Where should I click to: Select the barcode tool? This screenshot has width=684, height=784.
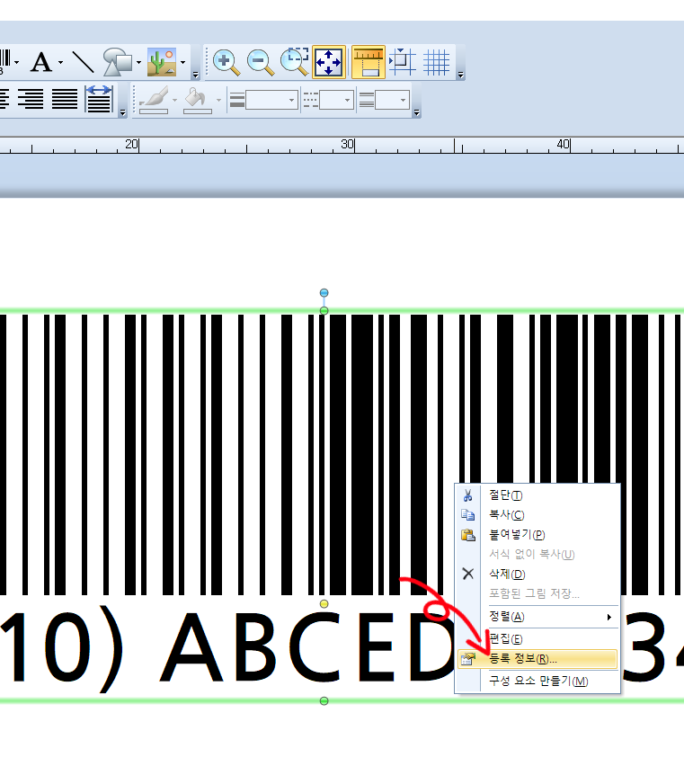tap(4, 62)
